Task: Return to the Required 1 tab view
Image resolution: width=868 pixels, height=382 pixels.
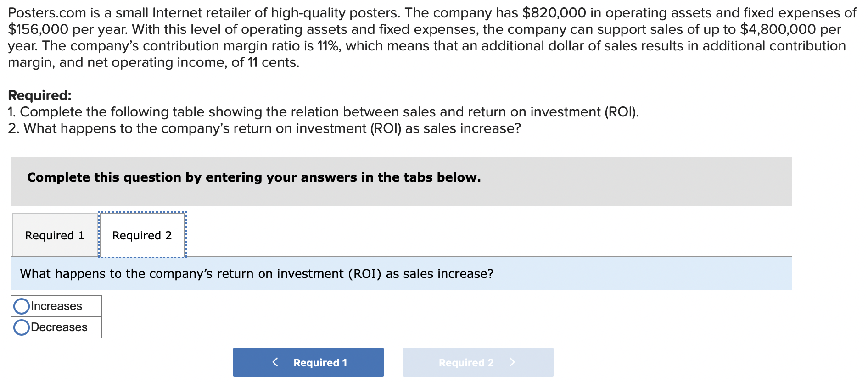Action: (55, 235)
